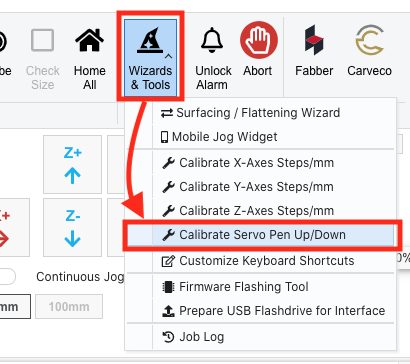410x364 pixels.
Task: Click the Unlock Alarm bell icon
Action: pyautogui.click(x=212, y=41)
